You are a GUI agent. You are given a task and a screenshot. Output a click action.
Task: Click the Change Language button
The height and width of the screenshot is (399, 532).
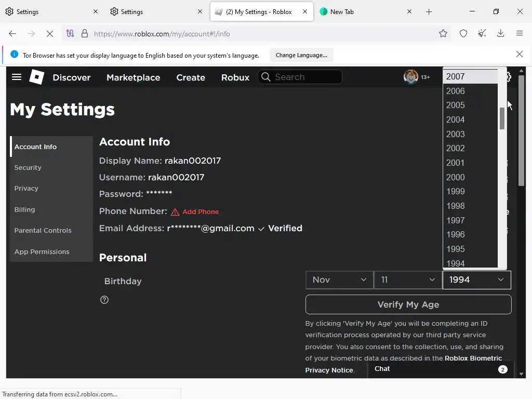301,55
